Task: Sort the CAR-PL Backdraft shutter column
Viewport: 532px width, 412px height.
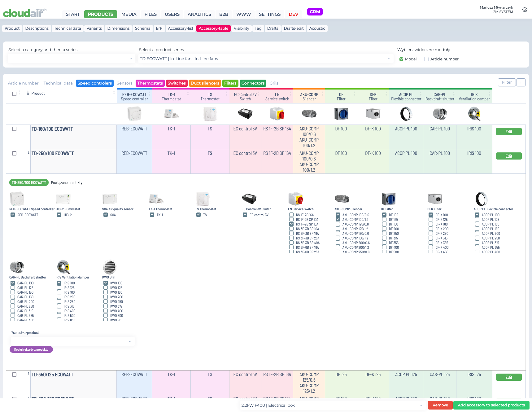Action: pos(454,94)
